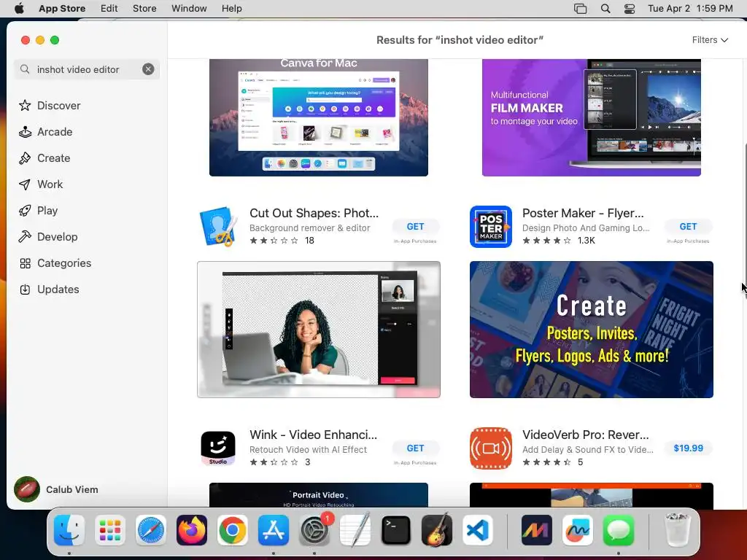The width and height of the screenshot is (747, 560).
Task: Open Cut Out Shapes app title
Action: tap(314, 213)
